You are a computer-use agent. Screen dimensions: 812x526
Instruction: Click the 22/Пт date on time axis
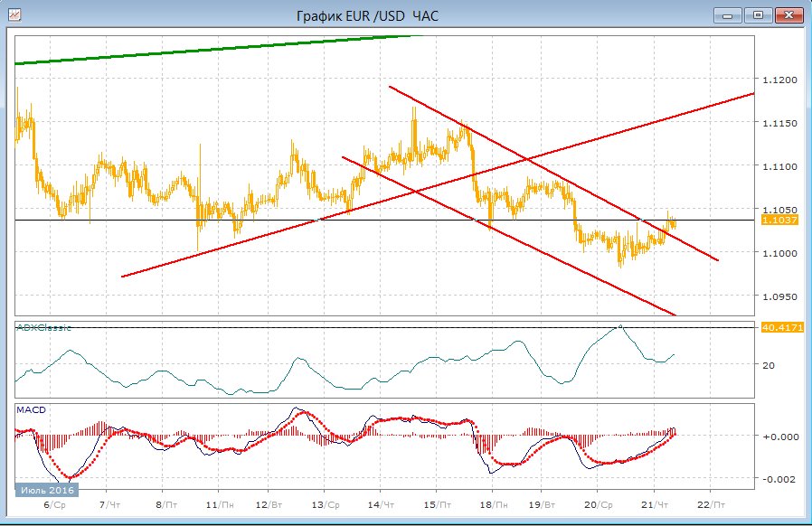(710, 503)
